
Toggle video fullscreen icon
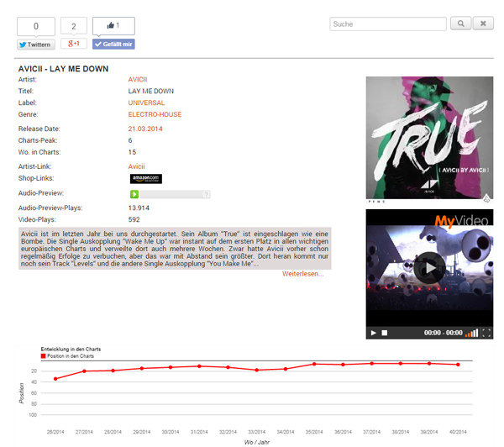(486, 334)
